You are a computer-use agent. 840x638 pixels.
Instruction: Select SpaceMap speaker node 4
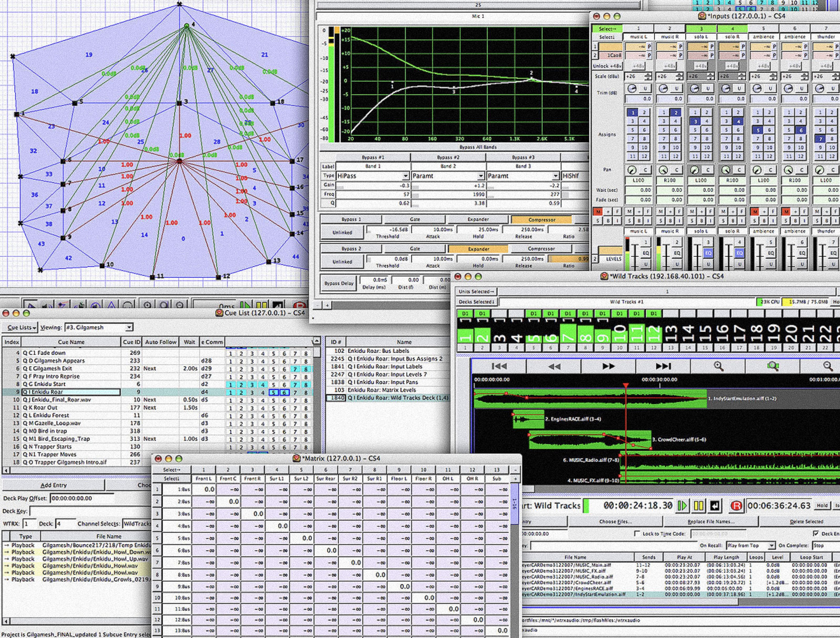coord(187,26)
